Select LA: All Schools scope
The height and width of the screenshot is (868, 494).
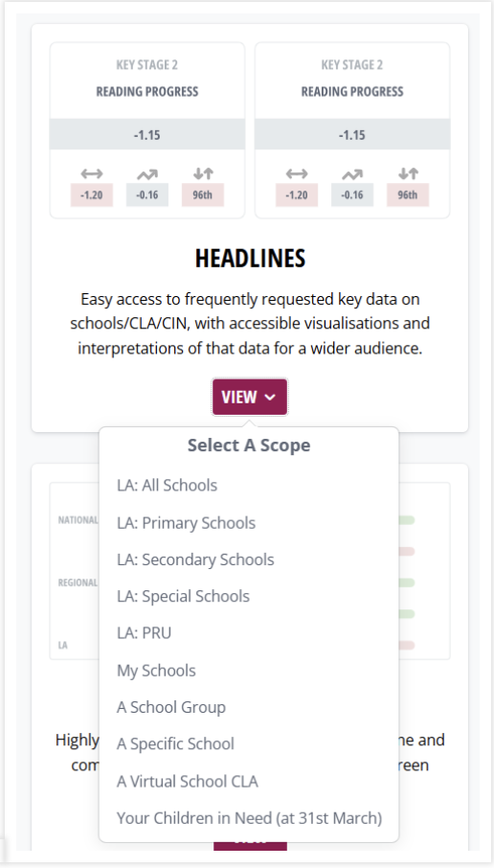[168, 486]
